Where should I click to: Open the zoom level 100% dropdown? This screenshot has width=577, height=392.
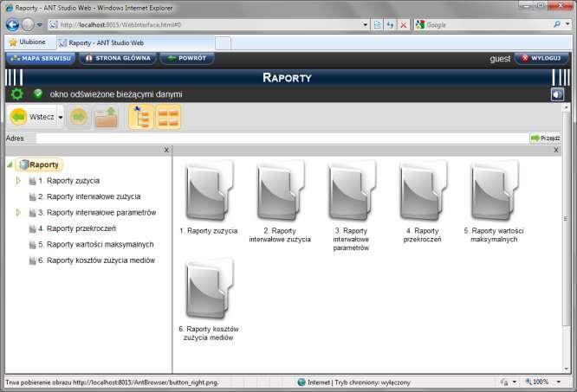point(559,382)
